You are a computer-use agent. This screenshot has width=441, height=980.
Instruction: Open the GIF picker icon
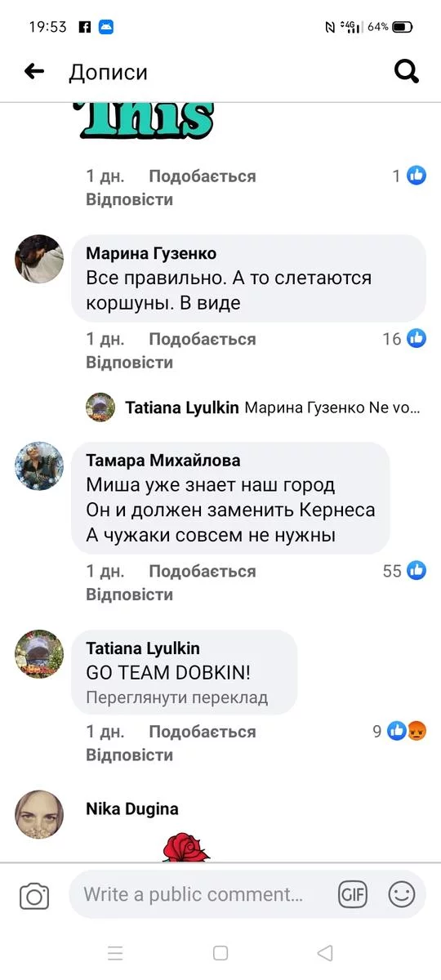click(x=353, y=895)
